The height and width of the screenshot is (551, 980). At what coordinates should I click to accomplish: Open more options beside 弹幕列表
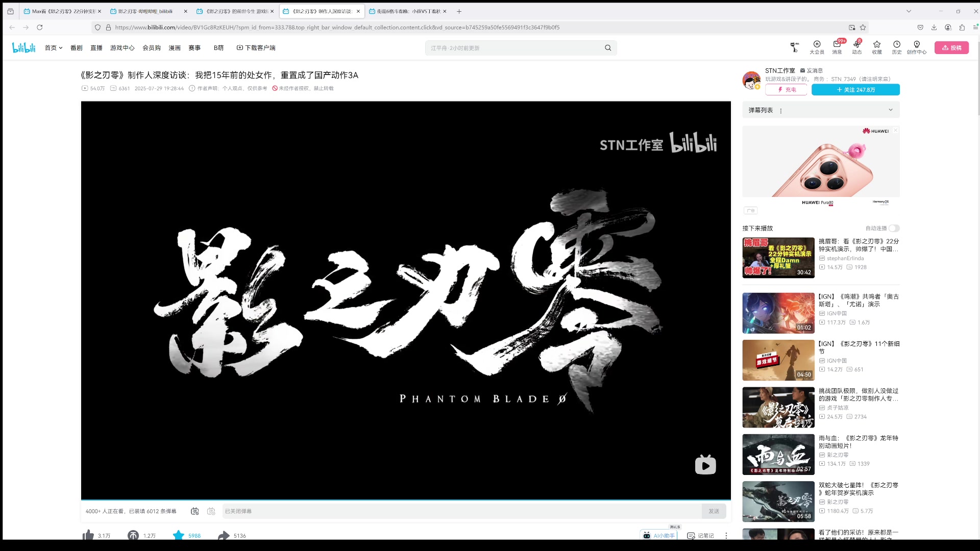(x=781, y=111)
